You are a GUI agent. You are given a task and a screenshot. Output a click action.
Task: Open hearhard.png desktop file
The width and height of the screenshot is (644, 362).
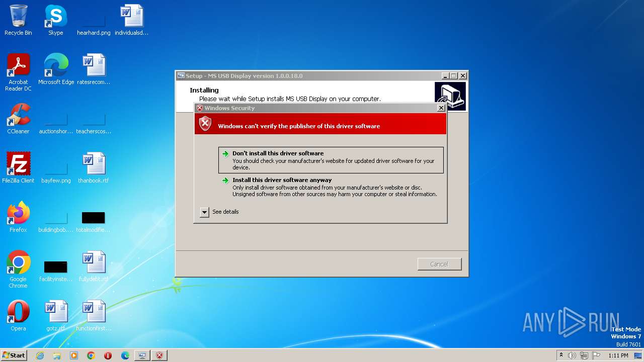pos(94,20)
